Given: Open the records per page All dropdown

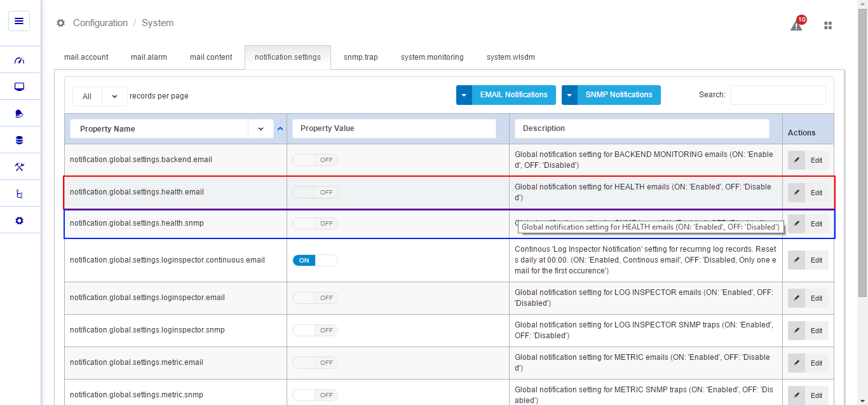Looking at the screenshot, I should point(100,96).
